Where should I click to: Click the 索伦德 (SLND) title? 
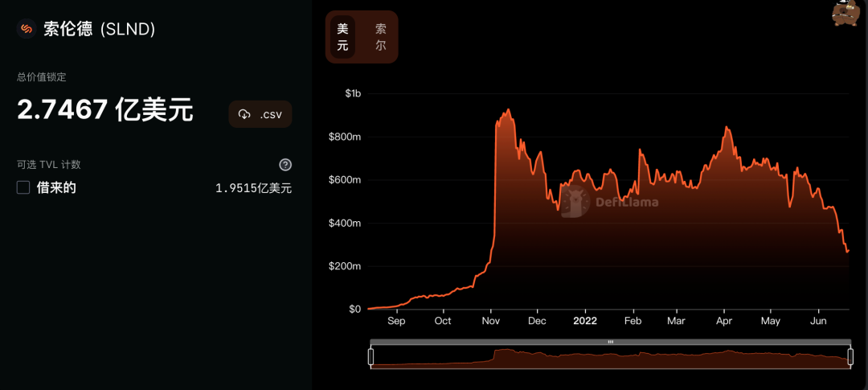point(99,29)
